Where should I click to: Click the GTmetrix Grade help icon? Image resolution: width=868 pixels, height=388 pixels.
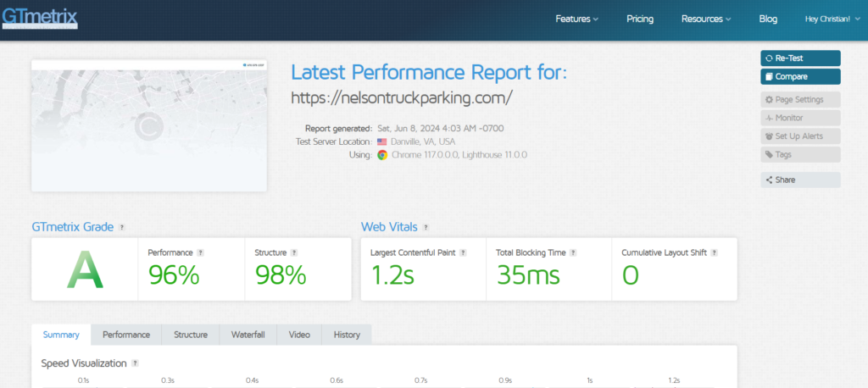coord(122,227)
